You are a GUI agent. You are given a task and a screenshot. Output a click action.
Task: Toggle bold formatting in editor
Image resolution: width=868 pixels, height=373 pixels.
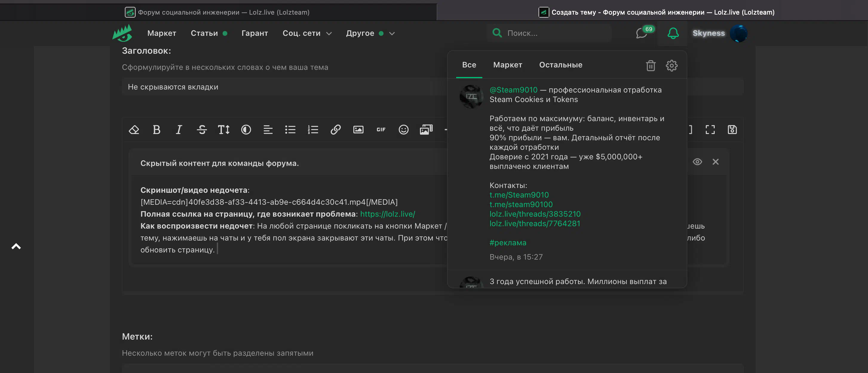pyautogui.click(x=156, y=130)
